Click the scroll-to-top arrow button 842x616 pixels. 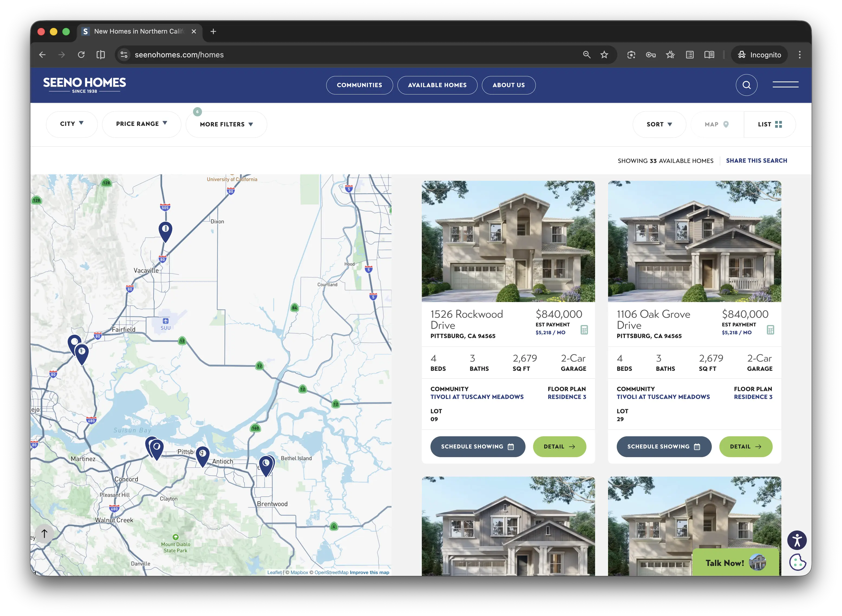pyautogui.click(x=44, y=534)
